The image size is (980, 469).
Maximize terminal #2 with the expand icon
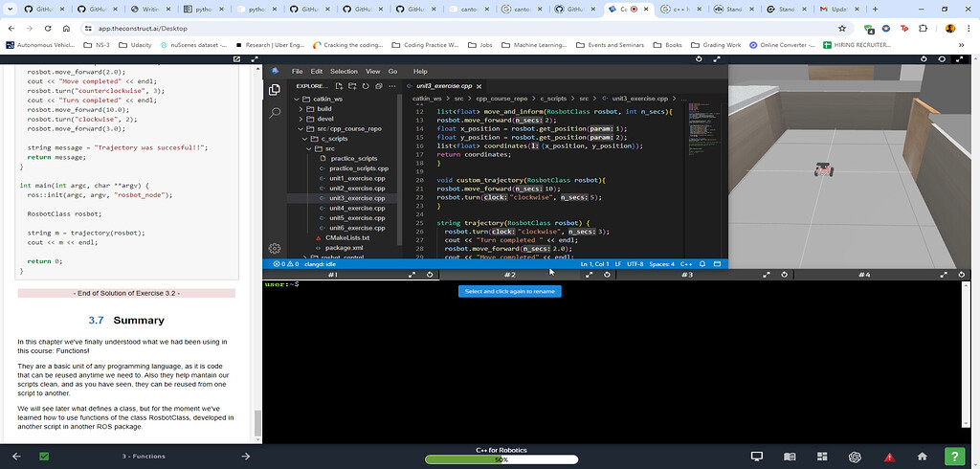(590, 275)
